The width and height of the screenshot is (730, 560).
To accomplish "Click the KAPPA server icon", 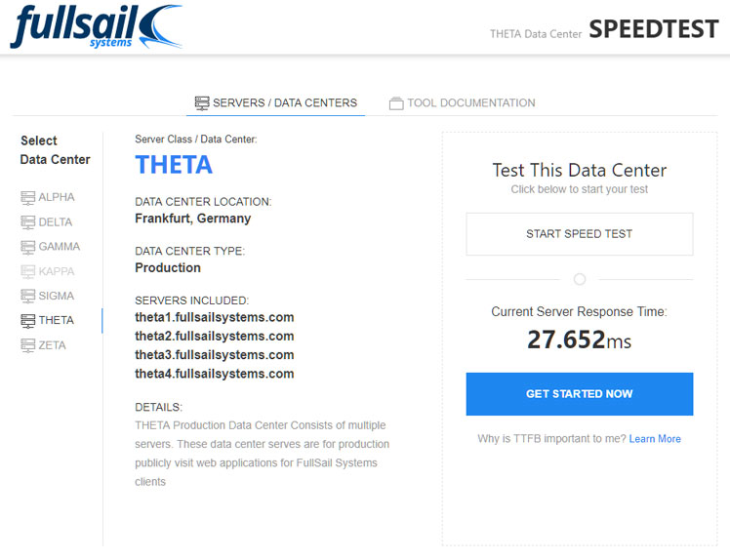I will 28,272.
